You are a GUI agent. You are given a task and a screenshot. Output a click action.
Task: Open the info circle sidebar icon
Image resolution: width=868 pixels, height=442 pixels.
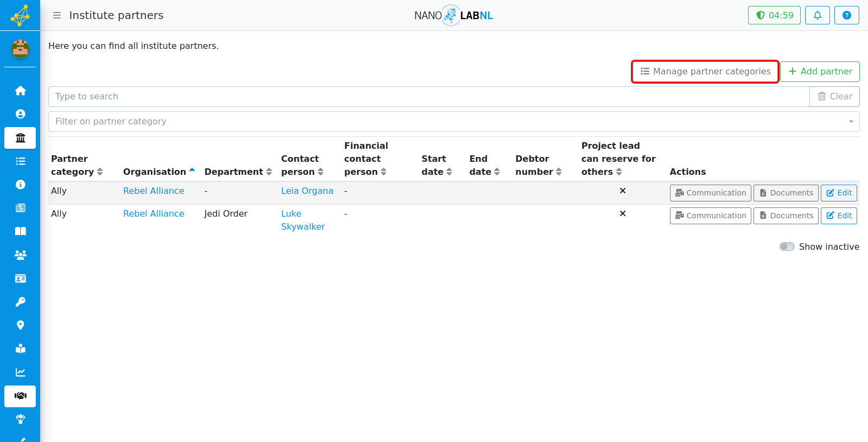(20, 185)
